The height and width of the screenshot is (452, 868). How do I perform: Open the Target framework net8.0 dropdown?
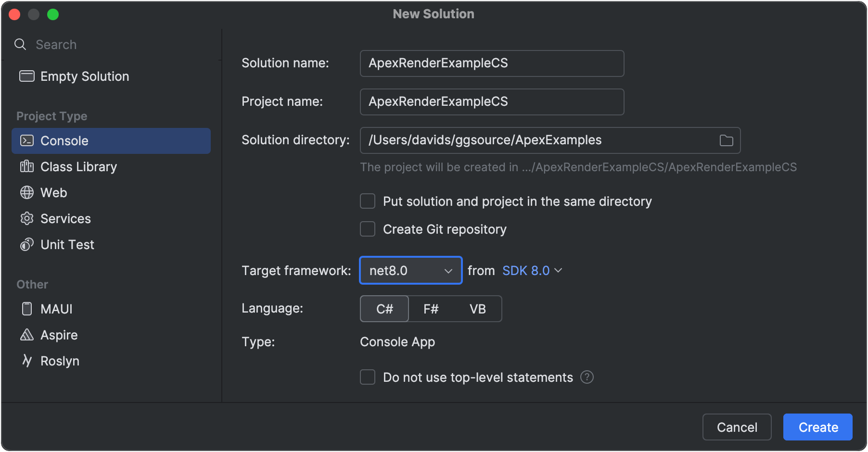[x=410, y=270]
